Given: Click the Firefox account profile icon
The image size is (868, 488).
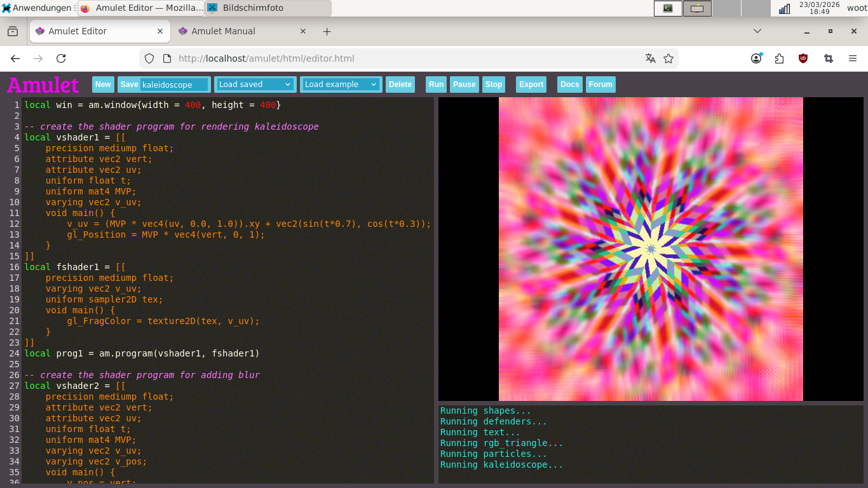Looking at the screenshot, I should point(756,58).
